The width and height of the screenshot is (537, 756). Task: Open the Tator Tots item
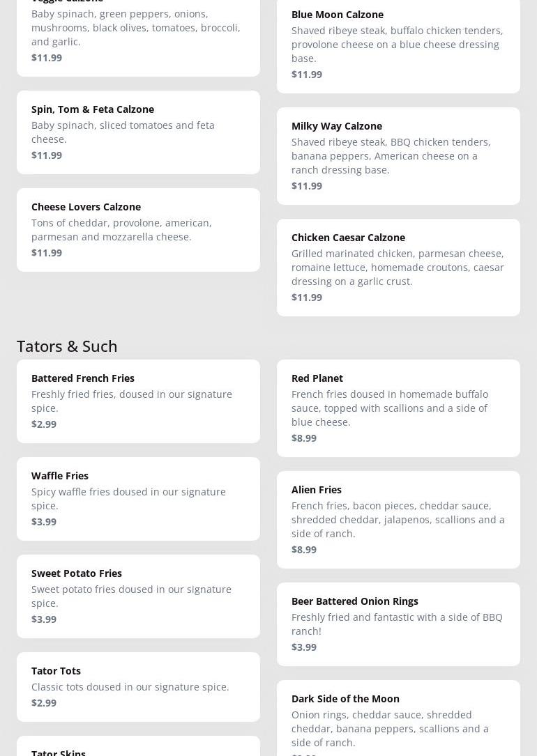click(139, 687)
